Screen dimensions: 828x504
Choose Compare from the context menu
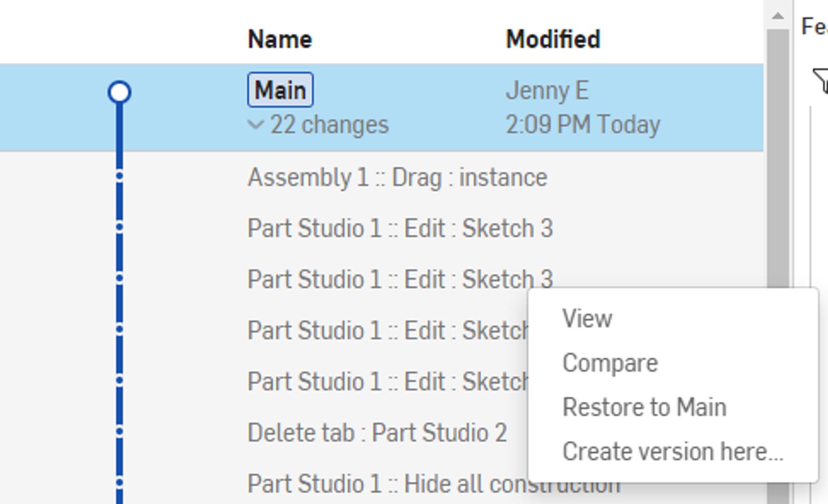coord(610,363)
